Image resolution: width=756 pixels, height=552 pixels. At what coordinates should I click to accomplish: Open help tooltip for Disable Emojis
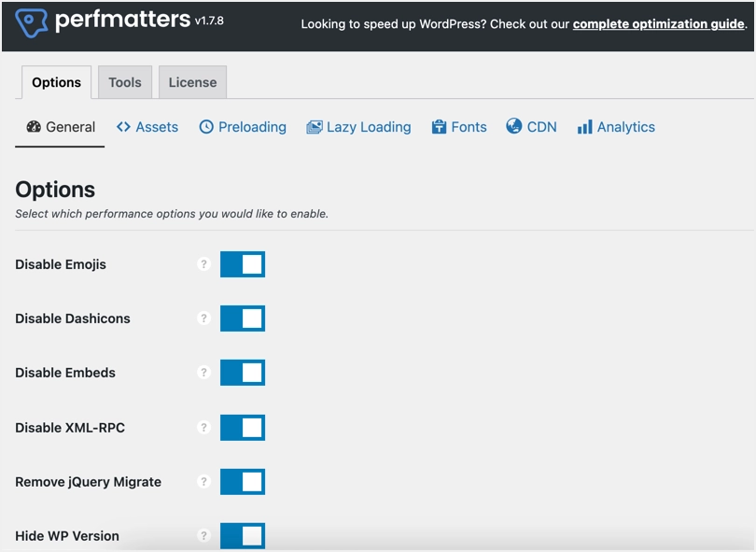coord(204,264)
